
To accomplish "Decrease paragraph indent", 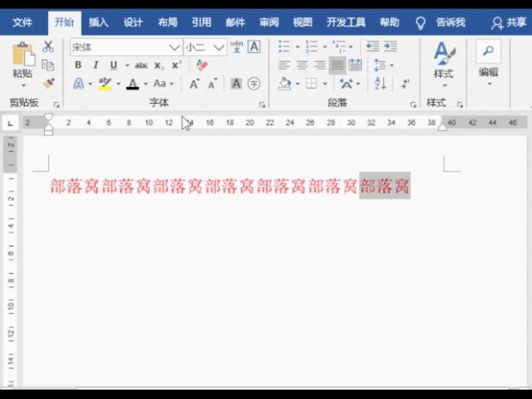I will pyautogui.click(x=372, y=47).
